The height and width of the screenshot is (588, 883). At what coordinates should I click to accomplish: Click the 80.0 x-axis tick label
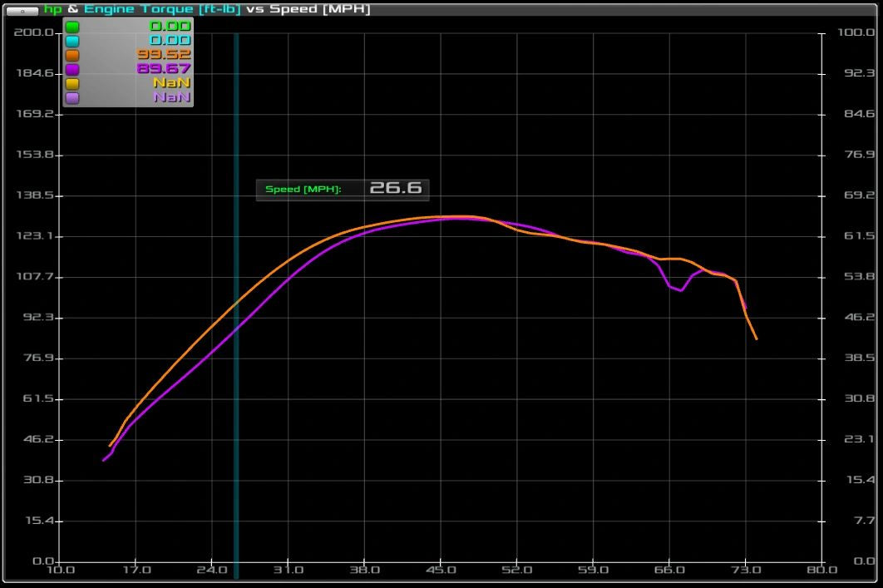pos(821,570)
